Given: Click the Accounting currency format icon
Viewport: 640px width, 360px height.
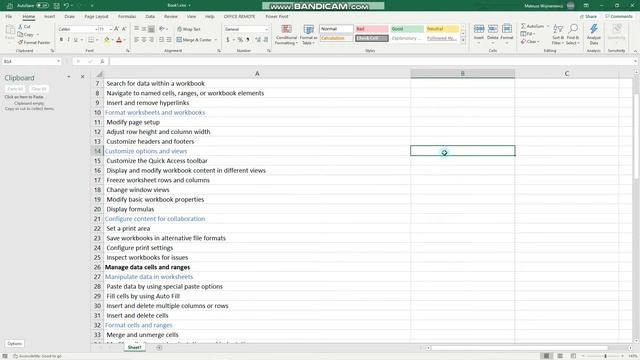Looking at the screenshot, I should click(227, 40).
